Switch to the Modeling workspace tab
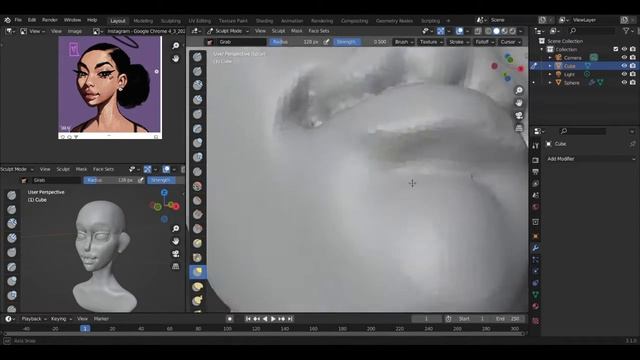 (143, 21)
